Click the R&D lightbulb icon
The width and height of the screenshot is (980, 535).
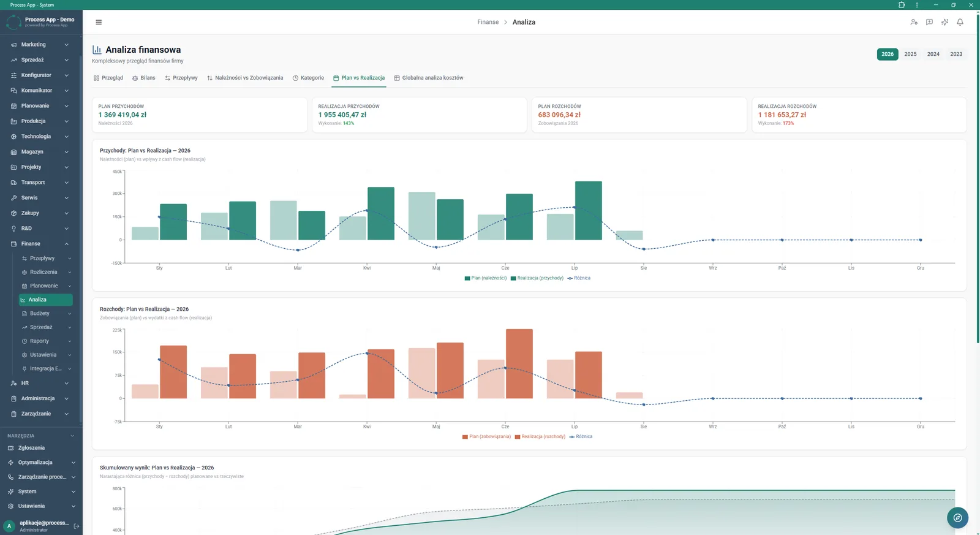tap(13, 229)
